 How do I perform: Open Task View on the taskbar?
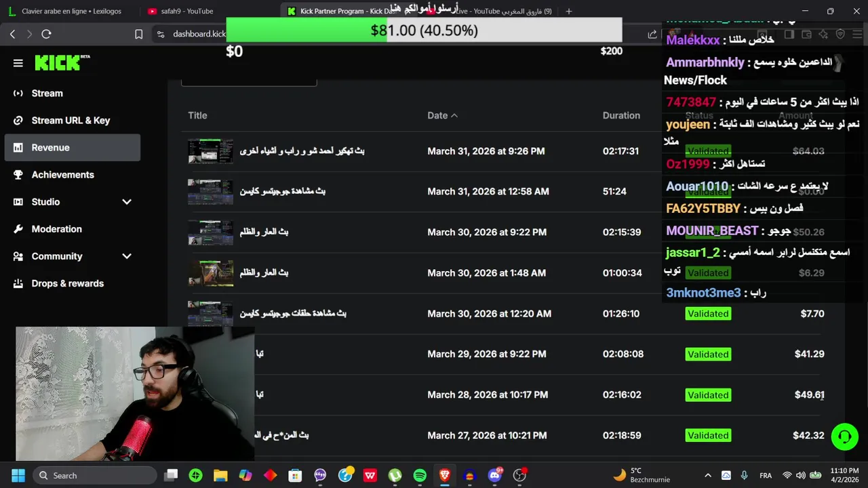[x=171, y=475]
